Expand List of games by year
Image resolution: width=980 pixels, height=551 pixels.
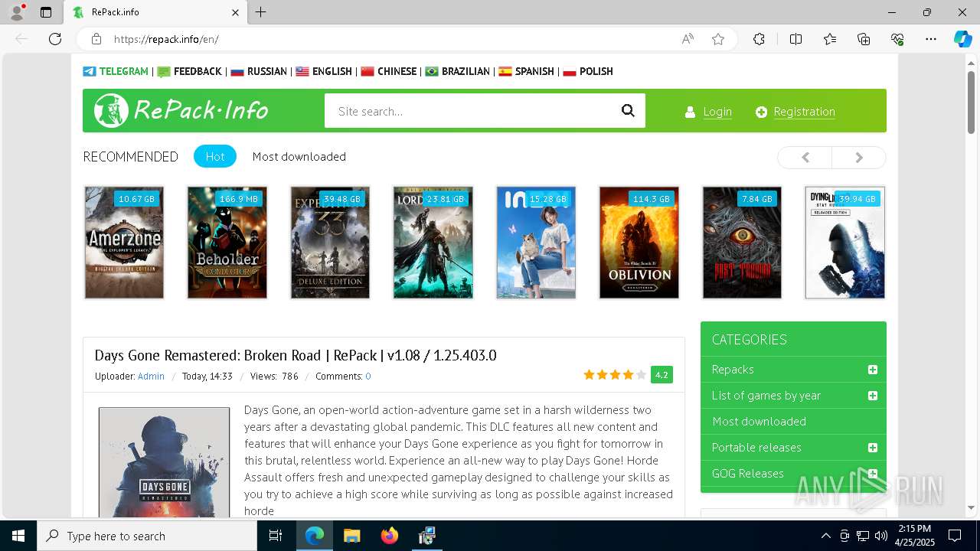(x=872, y=396)
